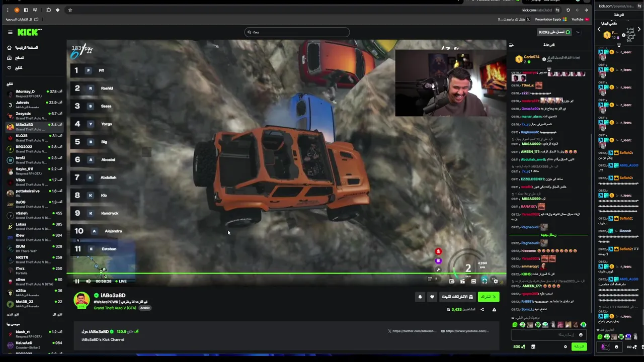Viewport: 644px width, 362px height.
Task: Click the gift subscriptions button
Action: pos(457,297)
